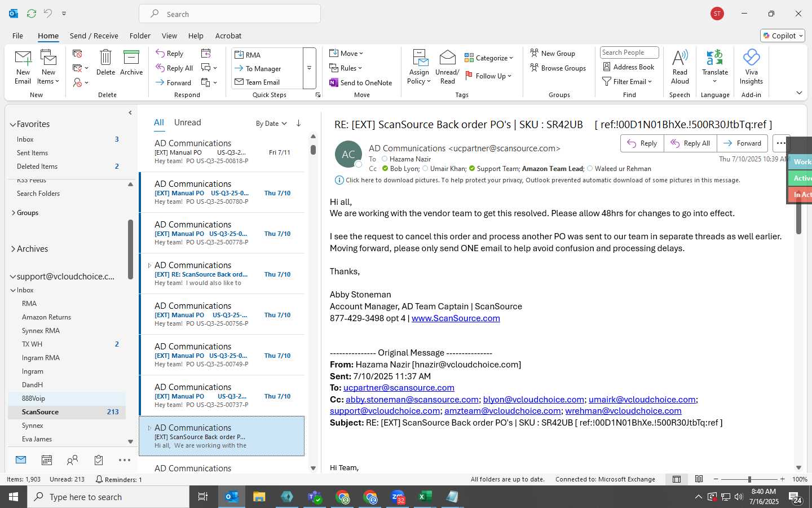Open the Acrobat tab

[x=228, y=36]
